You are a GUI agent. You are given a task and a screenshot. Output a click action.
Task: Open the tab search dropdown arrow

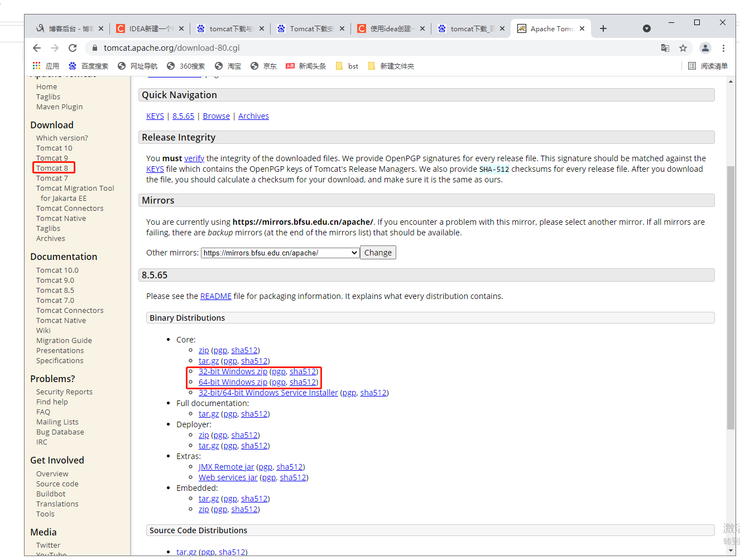click(647, 28)
